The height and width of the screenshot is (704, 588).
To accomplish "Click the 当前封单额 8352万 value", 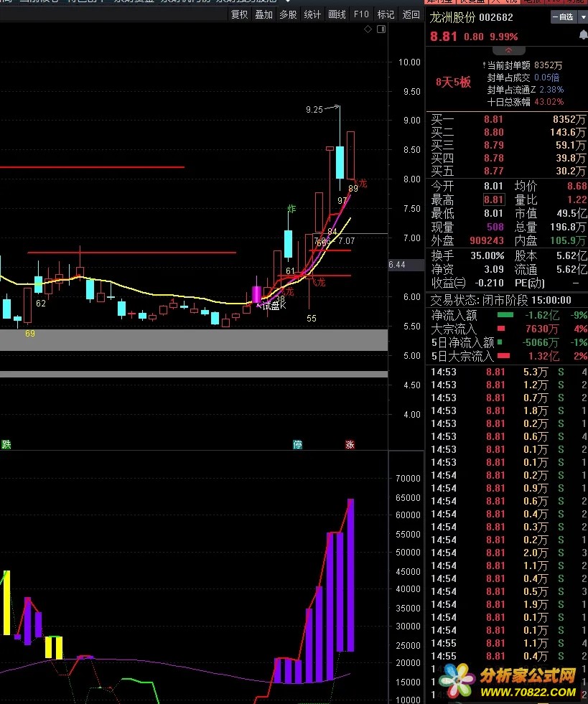I will pyautogui.click(x=548, y=65).
